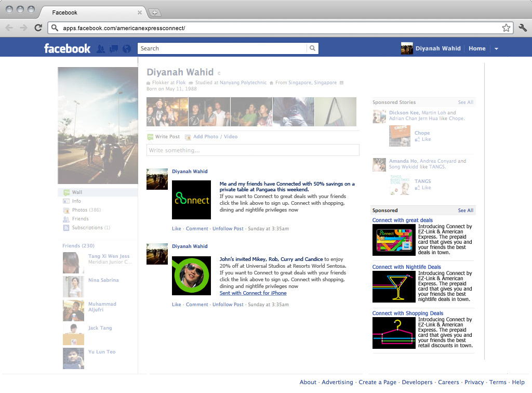532x393 pixels.
Task: Unfollow the Universal Studios post
Action: point(228,305)
